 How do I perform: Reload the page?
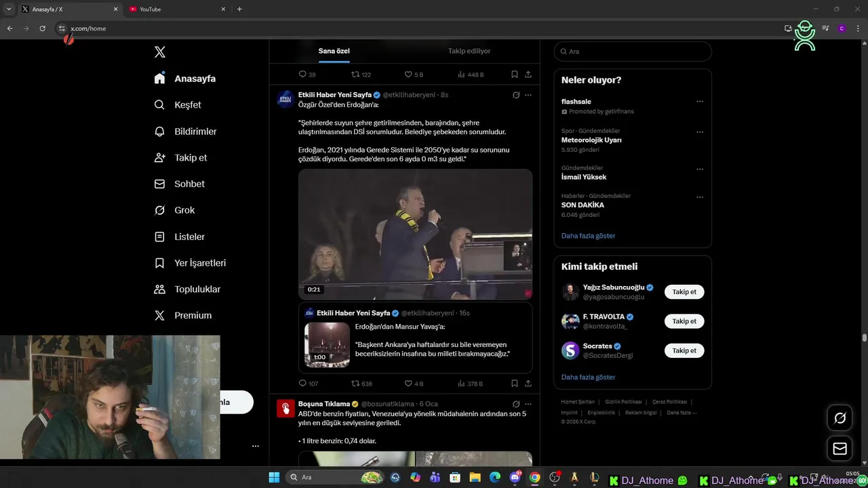(x=42, y=28)
